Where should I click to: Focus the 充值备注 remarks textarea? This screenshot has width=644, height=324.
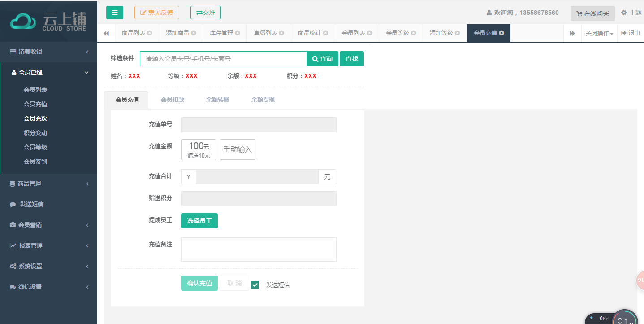259,250
